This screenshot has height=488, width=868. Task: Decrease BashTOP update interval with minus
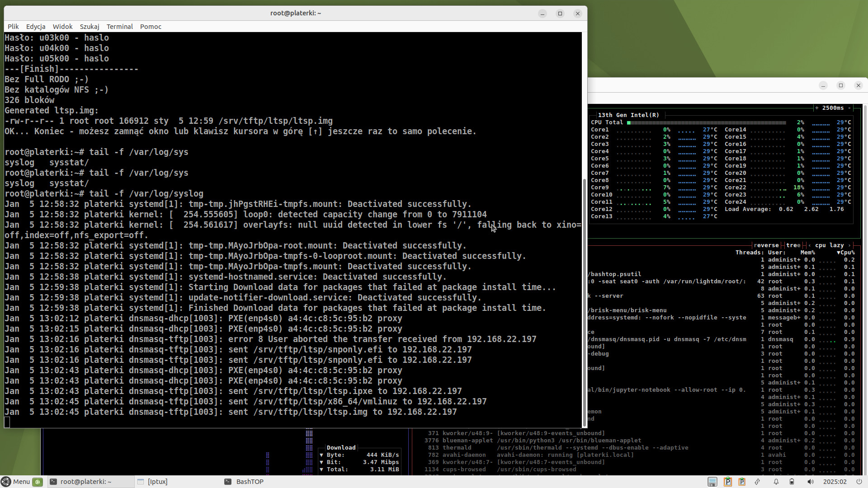[x=849, y=108]
